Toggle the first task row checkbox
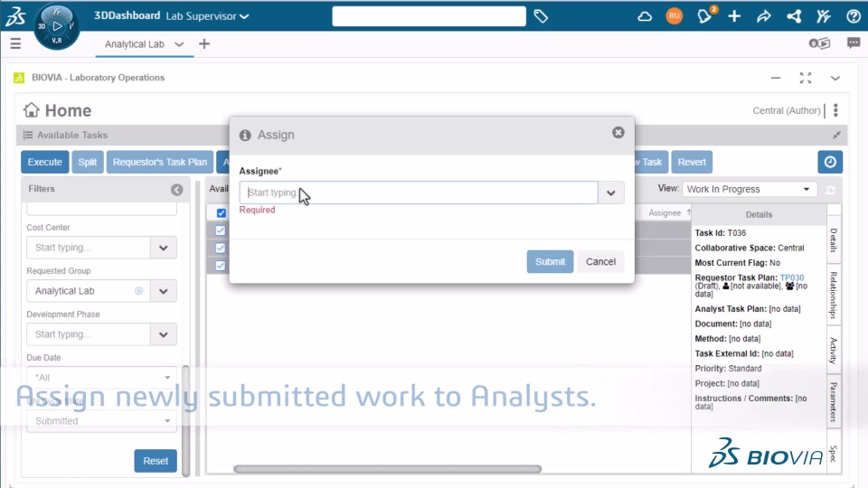 pyautogui.click(x=221, y=230)
